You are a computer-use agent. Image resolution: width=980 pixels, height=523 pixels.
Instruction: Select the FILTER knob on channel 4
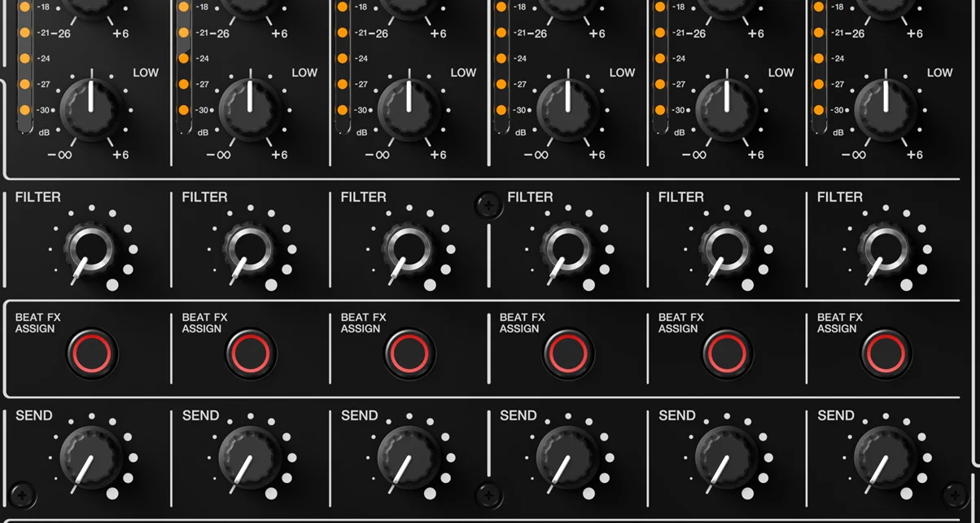tap(566, 248)
